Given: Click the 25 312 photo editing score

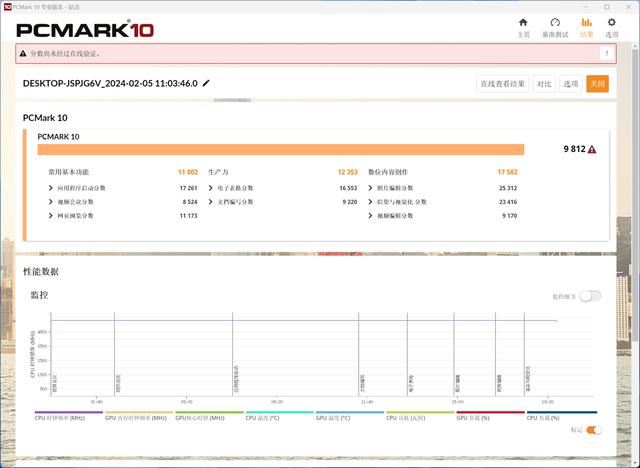Looking at the screenshot, I should click(x=508, y=188).
